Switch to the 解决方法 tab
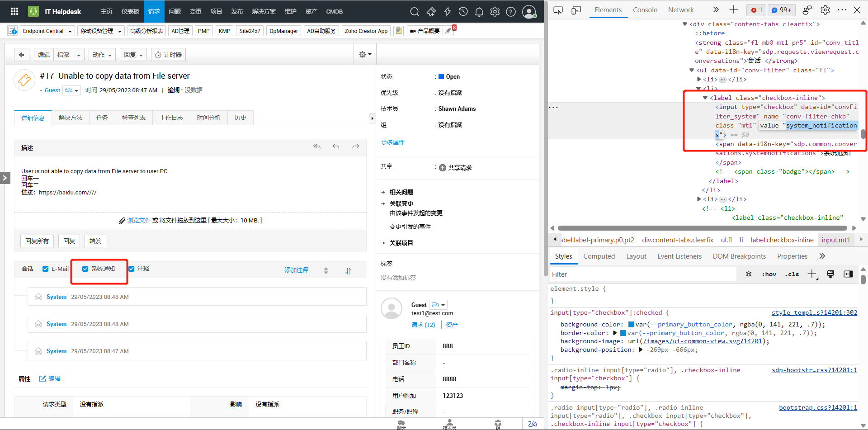The height and width of the screenshot is (430, 868). coord(71,118)
